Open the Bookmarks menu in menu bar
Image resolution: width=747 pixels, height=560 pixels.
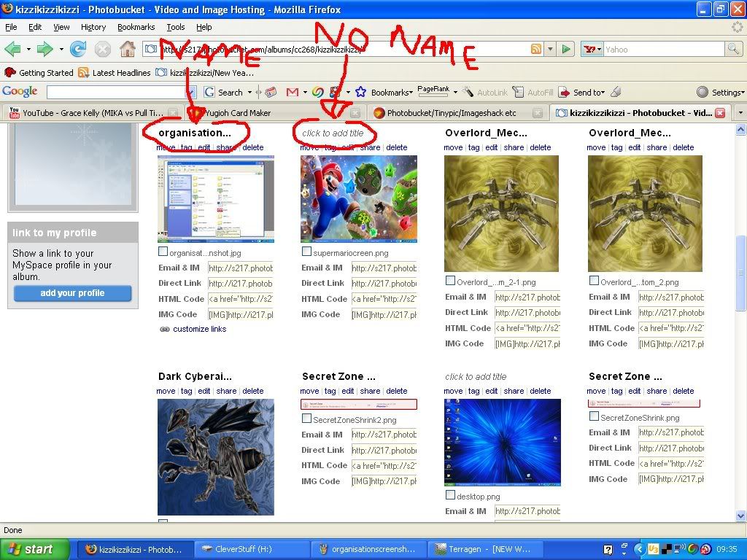point(136,27)
